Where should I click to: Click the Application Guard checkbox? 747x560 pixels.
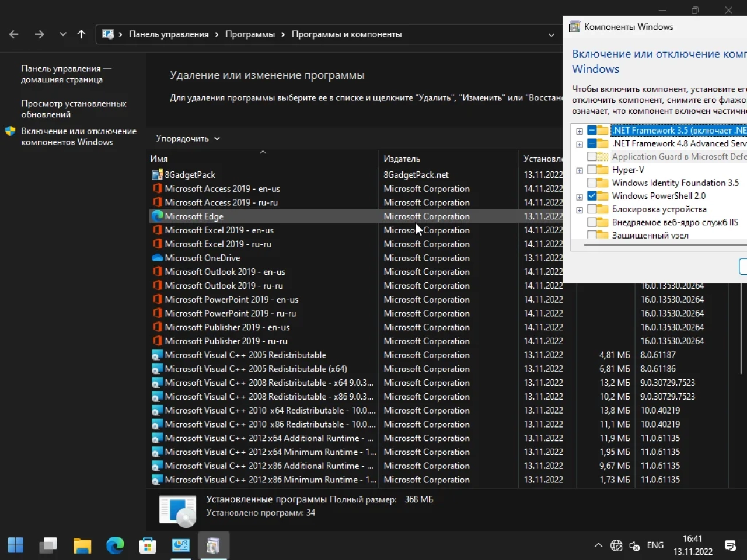click(592, 156)
